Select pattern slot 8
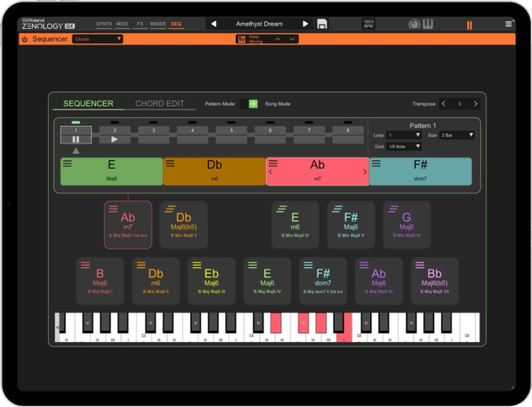Screen dimensions: 532x407 point(347,134)
